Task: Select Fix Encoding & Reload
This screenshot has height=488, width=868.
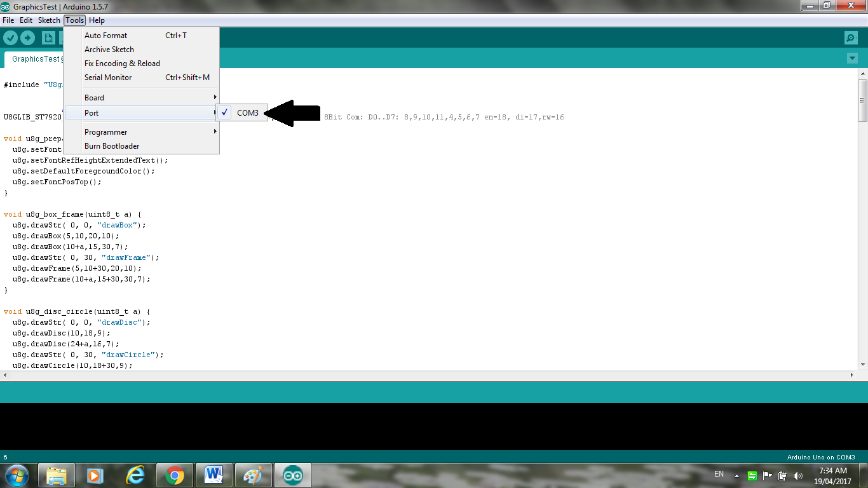Action: pyautogui.click(x=142, y=64)
